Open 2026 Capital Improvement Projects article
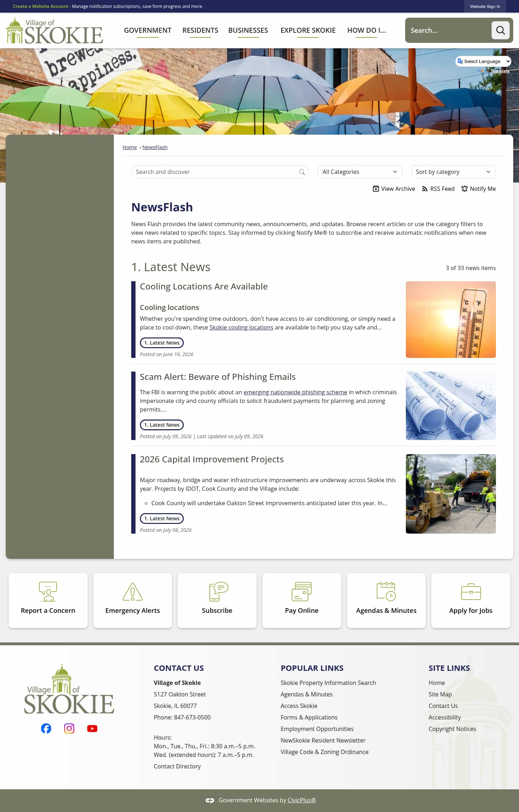Viewport: 519px width, 812px height. tap(212, 459)
